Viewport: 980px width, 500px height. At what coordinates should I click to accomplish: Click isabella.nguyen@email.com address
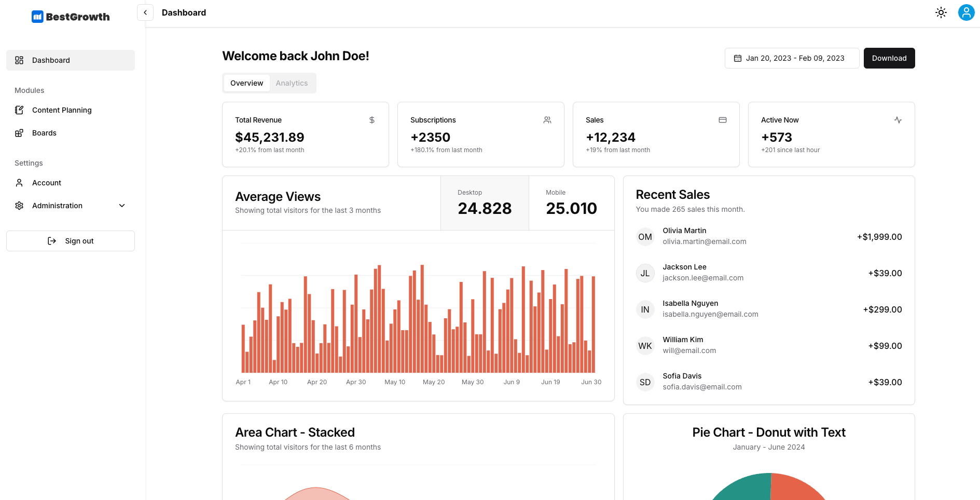(710, 314)
